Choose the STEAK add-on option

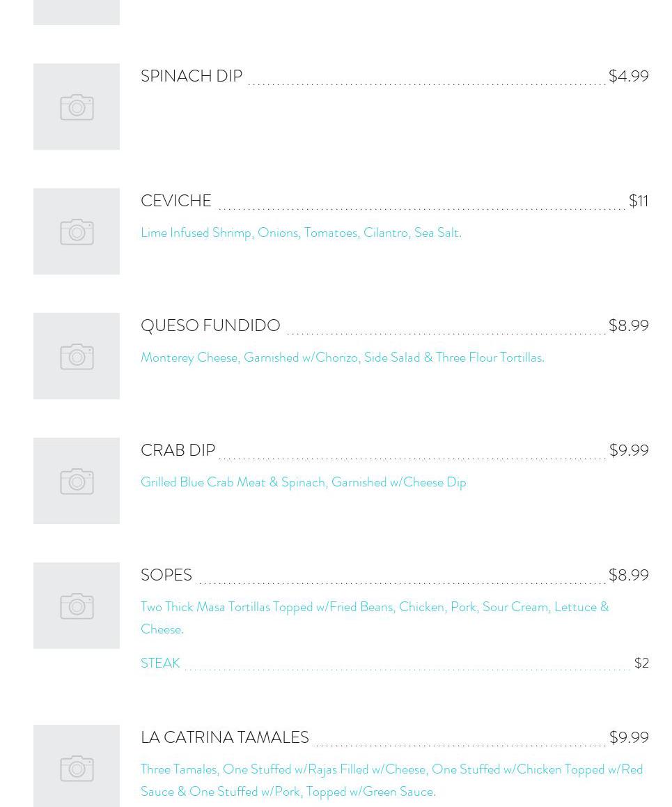pyautogui.click(x=160, y=663)
